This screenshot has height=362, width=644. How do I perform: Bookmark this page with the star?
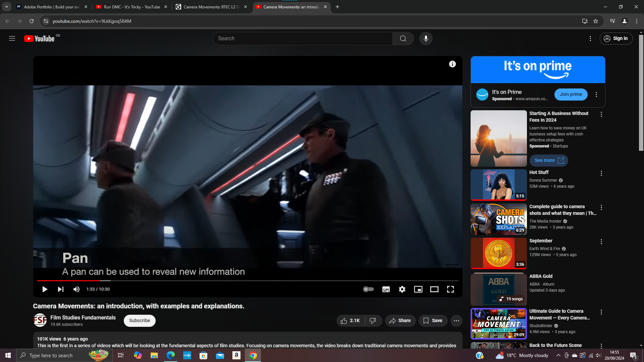tap(596, 21)
